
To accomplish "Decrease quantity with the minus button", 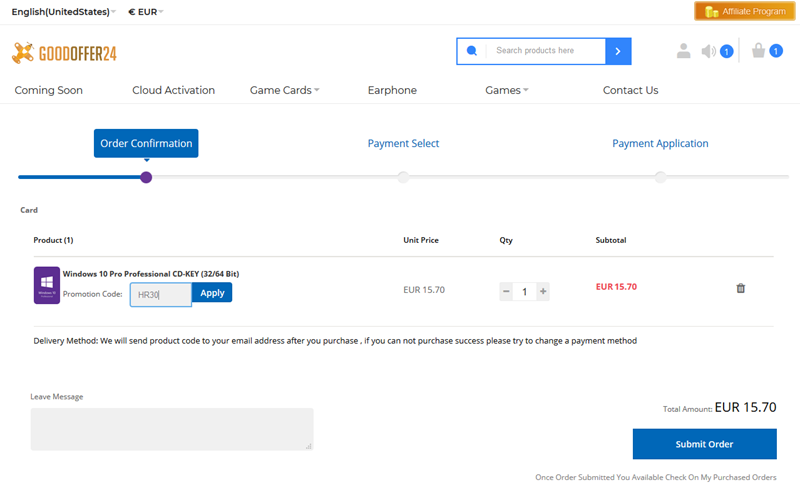I will (x=506, y=292).
